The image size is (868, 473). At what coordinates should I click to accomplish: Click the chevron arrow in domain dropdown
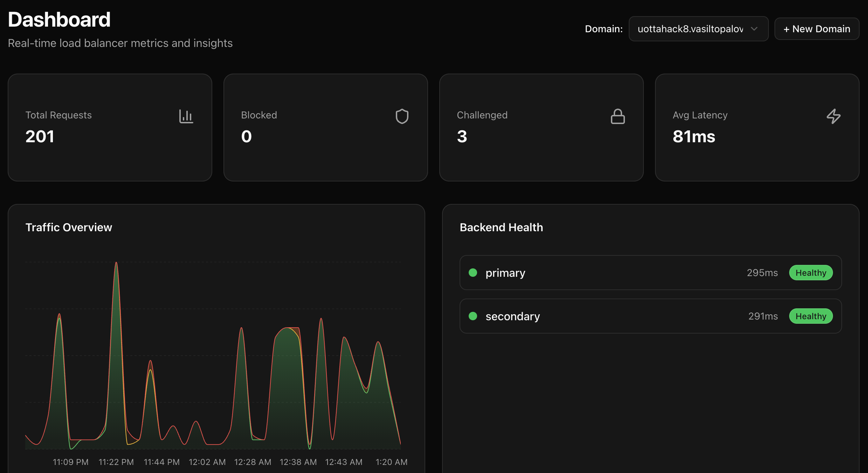tap(754, 29)
